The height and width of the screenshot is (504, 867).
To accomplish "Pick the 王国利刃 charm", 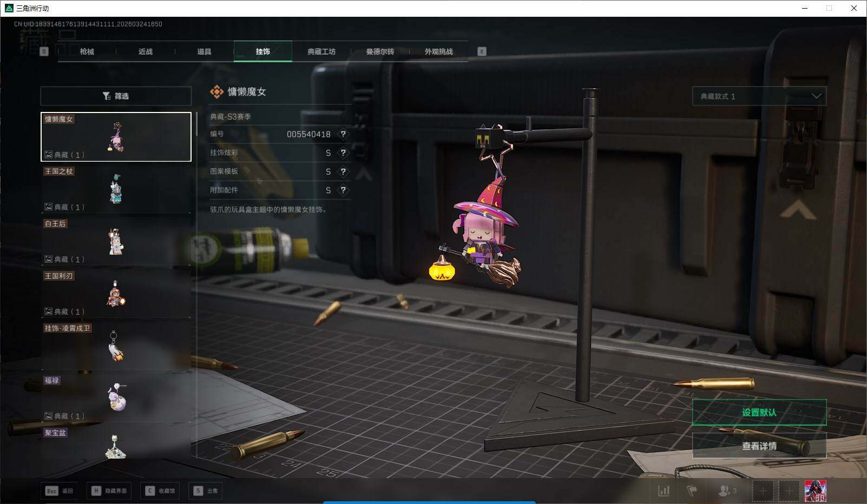I will [116, 294].
